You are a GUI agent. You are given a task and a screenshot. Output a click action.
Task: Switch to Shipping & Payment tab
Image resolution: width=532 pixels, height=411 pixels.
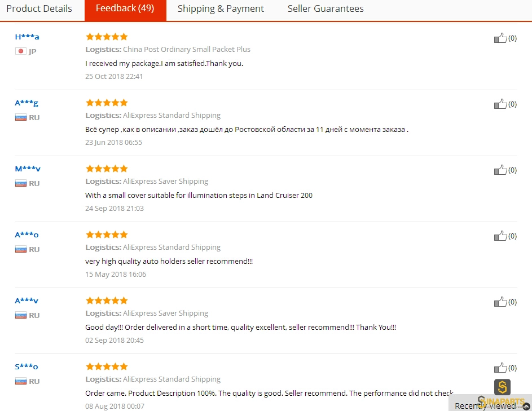[x=221, y=8]
